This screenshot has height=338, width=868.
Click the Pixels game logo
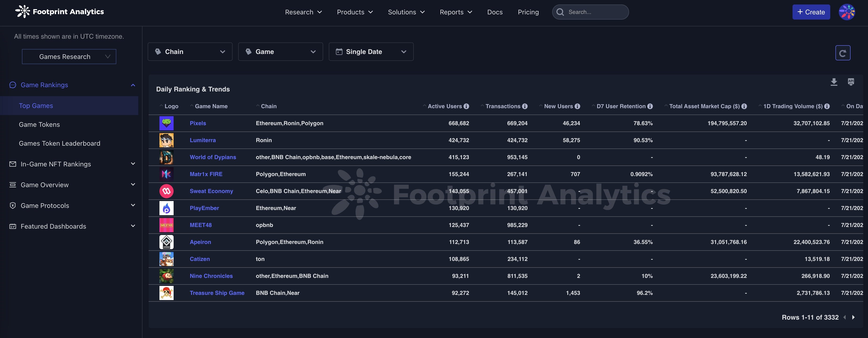[167, 123]
